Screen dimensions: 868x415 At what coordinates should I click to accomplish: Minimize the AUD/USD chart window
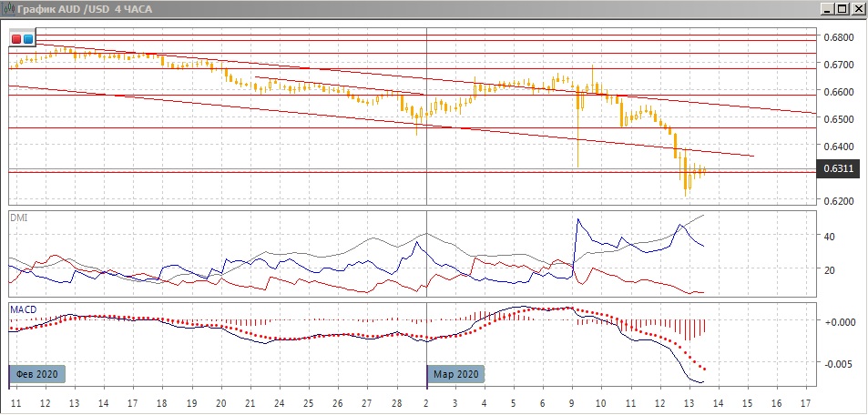(825, 9)
